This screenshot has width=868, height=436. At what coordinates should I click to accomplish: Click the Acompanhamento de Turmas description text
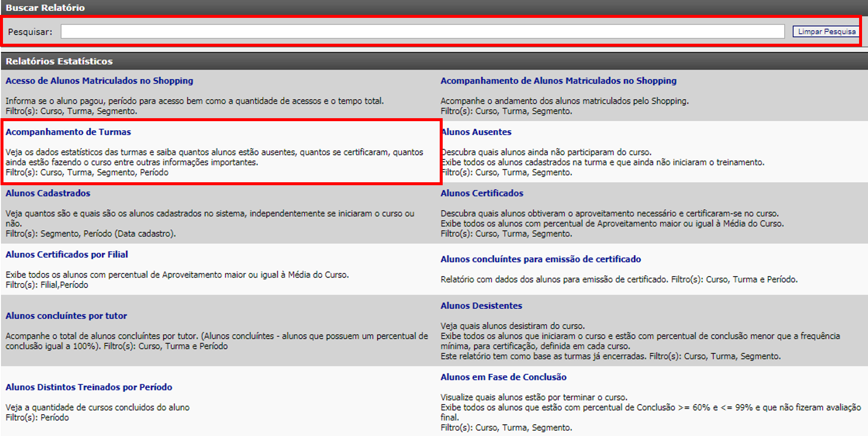click(x=214, y=157)
